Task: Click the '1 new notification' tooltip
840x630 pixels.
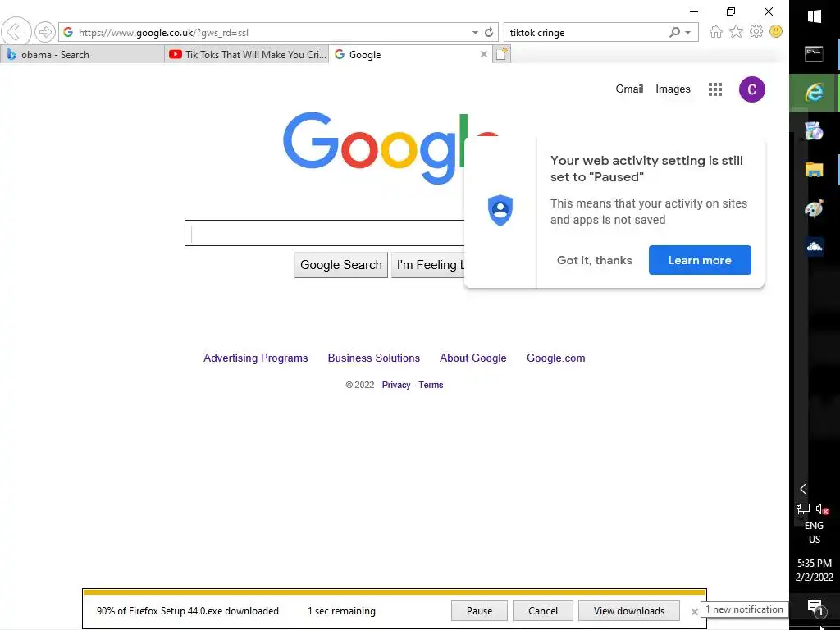Action: 744,609
